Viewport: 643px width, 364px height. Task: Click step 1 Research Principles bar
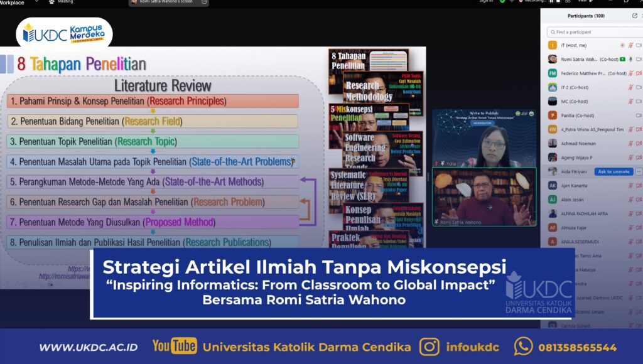click(x=153, y=101)
